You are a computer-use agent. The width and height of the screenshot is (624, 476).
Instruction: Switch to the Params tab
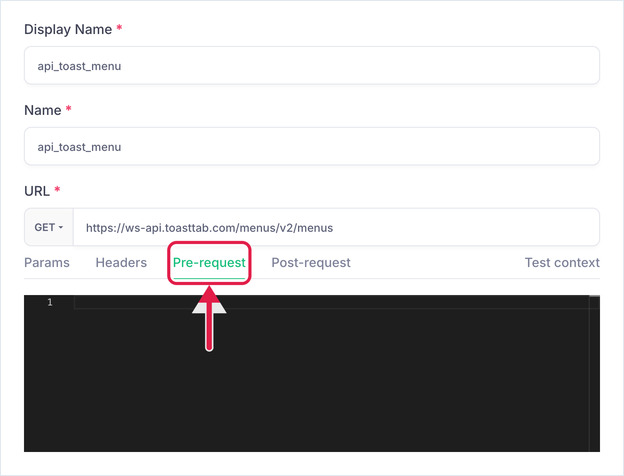click(x=47, y=263)
